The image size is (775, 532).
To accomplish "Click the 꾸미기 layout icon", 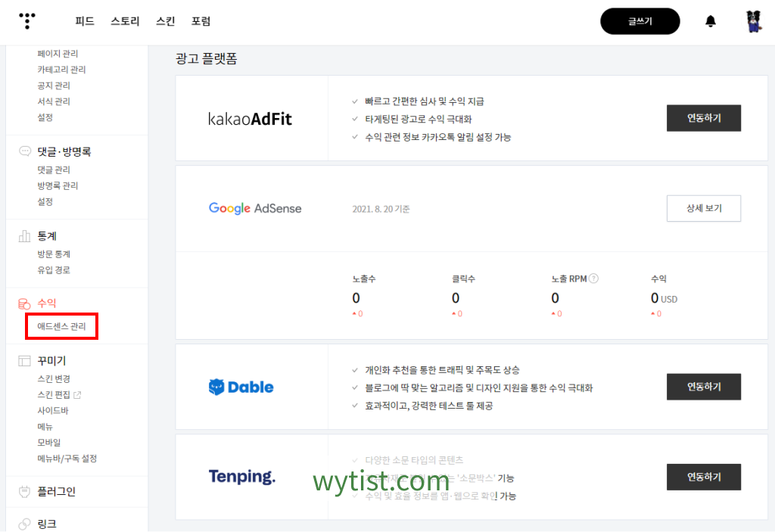I will click(25, 361).
